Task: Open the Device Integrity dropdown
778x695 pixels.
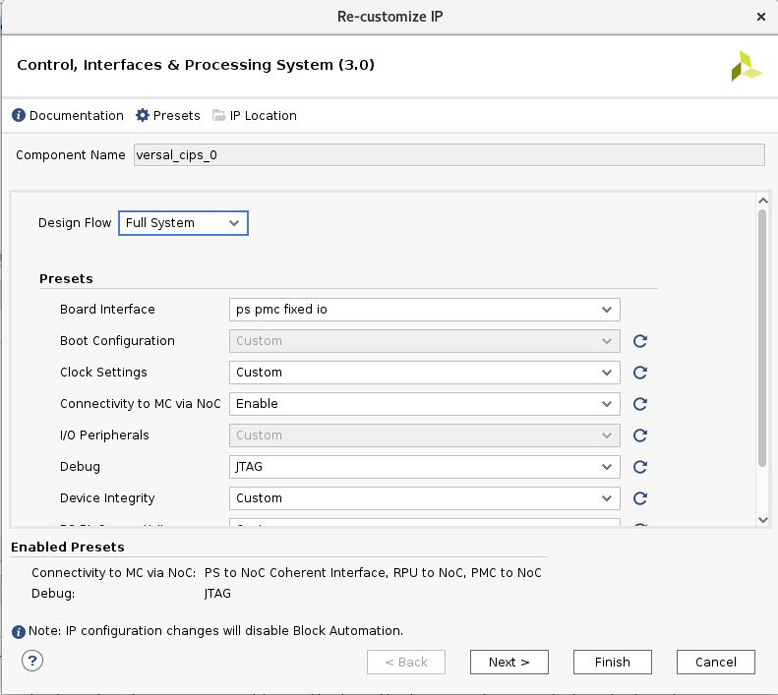Action: point(424,498)
